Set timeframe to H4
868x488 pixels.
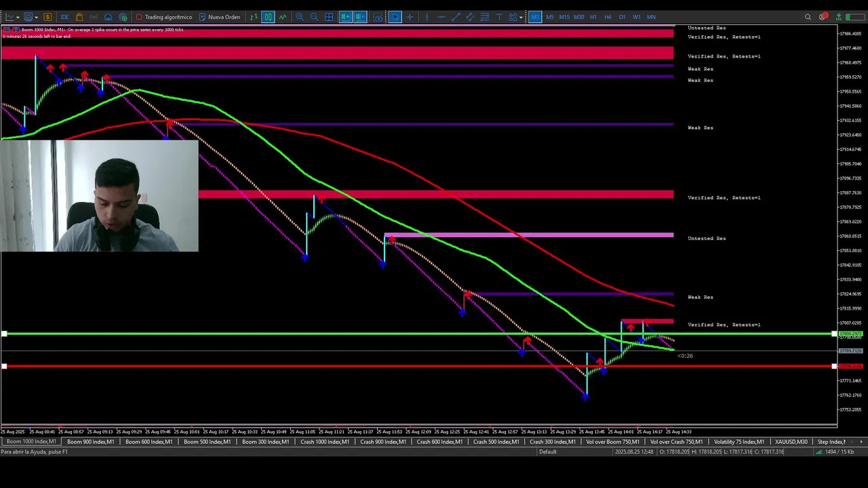pos(608,17)
